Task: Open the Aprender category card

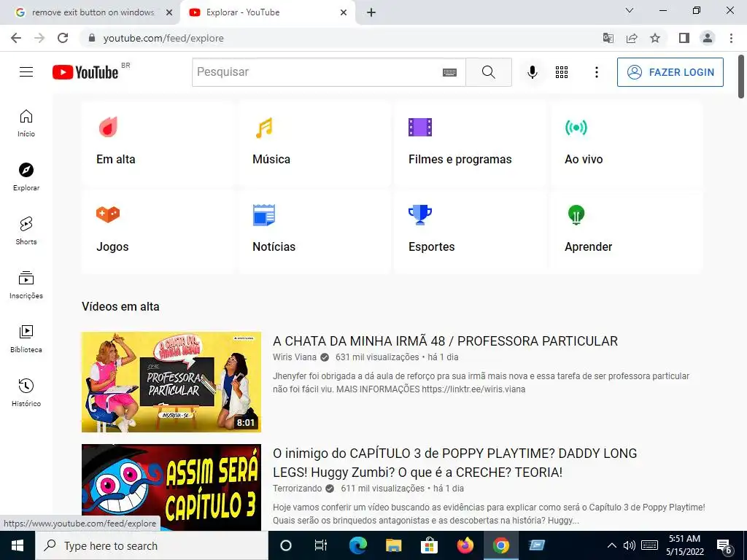Action: coord(626,231)
